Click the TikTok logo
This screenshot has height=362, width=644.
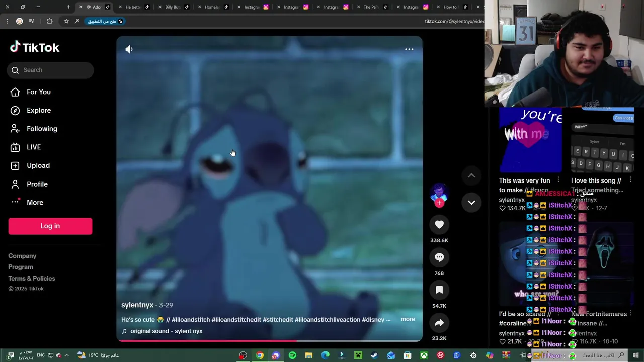35,47
